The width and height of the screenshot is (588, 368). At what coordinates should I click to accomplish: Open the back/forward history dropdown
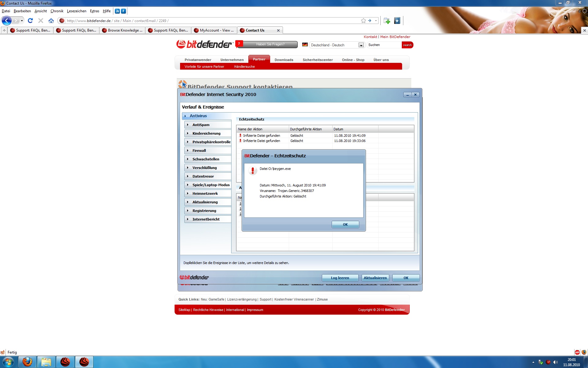point(22,21)
